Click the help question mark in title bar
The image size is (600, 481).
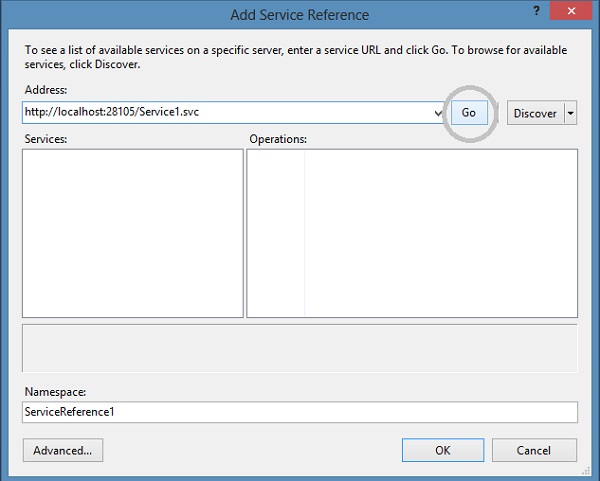537,15
